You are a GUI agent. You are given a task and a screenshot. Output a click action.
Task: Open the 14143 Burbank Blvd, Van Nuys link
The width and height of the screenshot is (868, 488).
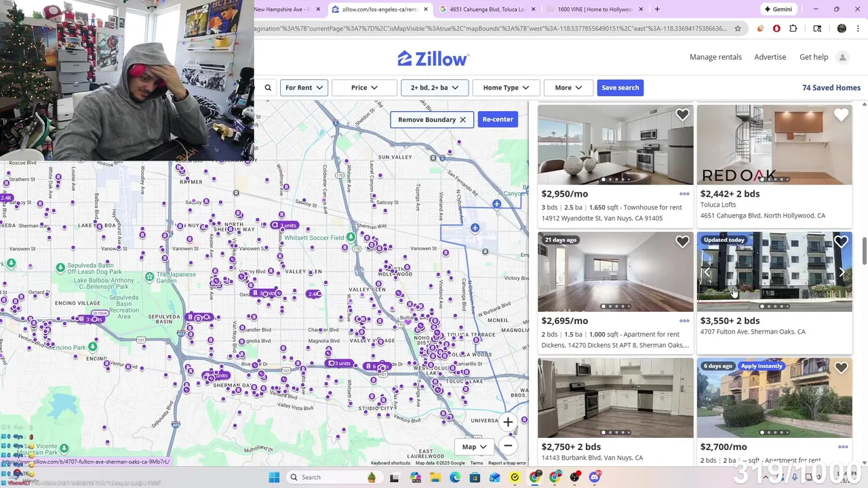point(592,458)
